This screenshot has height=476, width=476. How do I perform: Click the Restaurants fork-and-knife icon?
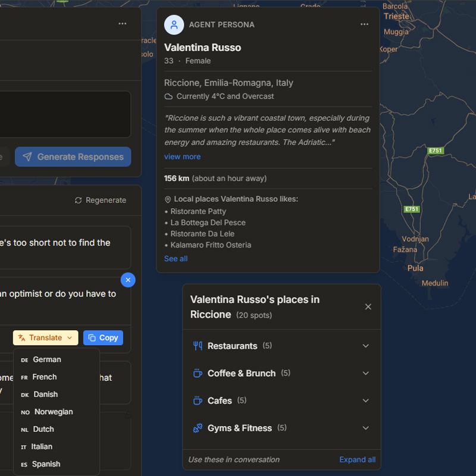198,346
